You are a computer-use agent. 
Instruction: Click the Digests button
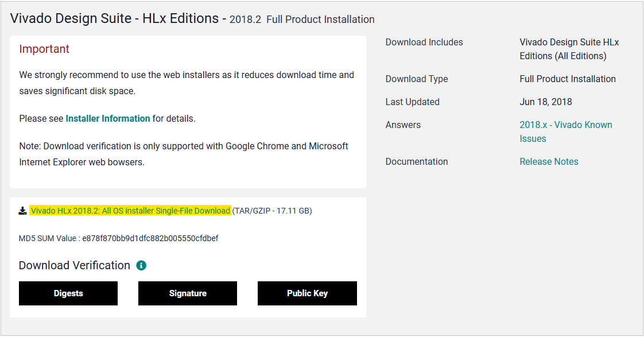(x=68, y=293)
